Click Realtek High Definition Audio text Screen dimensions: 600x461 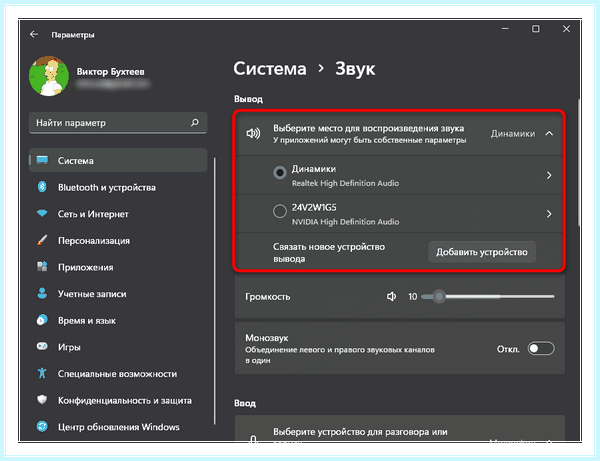click(345, 183)
